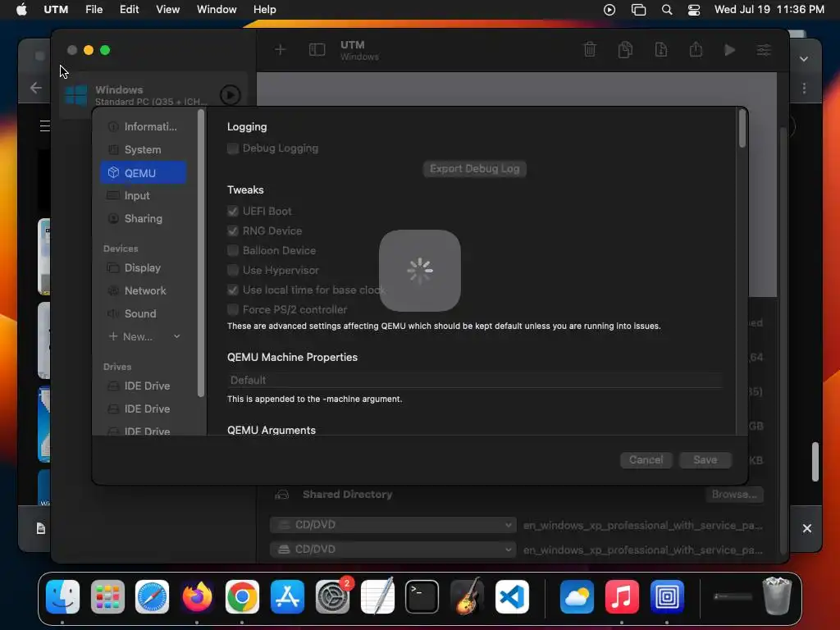
Task: Open the Apple menu
Action: click(x=21, y=10)
